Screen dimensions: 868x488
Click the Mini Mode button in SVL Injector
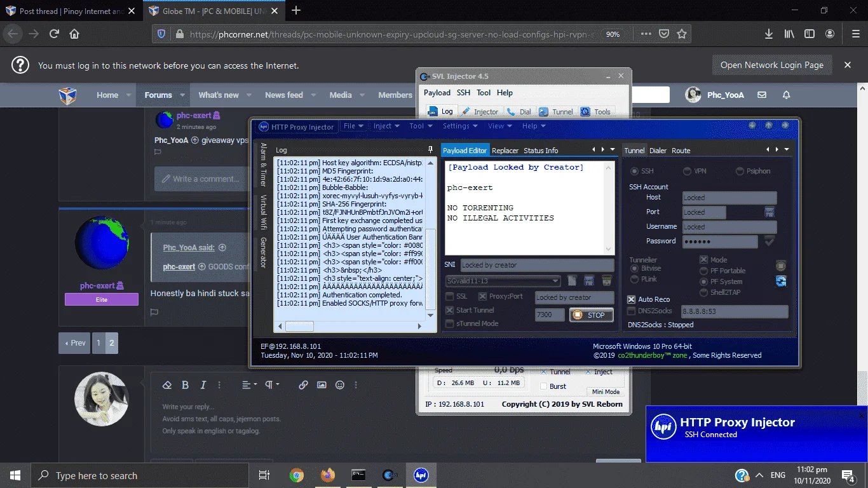606,392
